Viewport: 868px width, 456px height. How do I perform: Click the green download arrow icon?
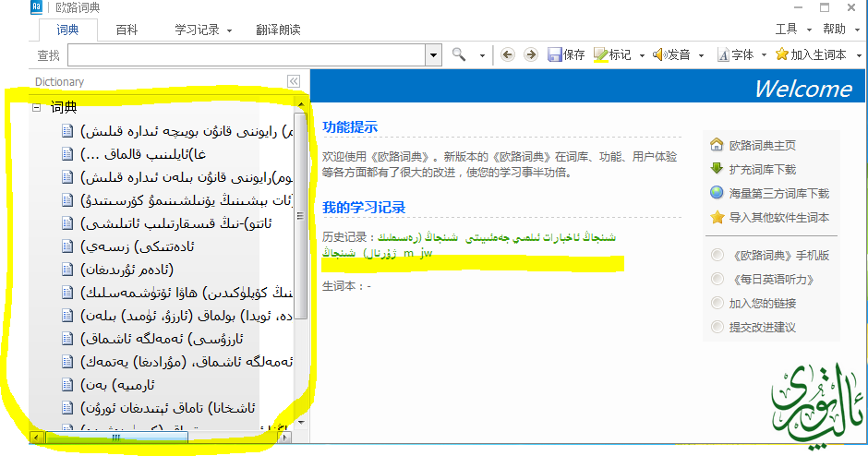pos(717,168)
